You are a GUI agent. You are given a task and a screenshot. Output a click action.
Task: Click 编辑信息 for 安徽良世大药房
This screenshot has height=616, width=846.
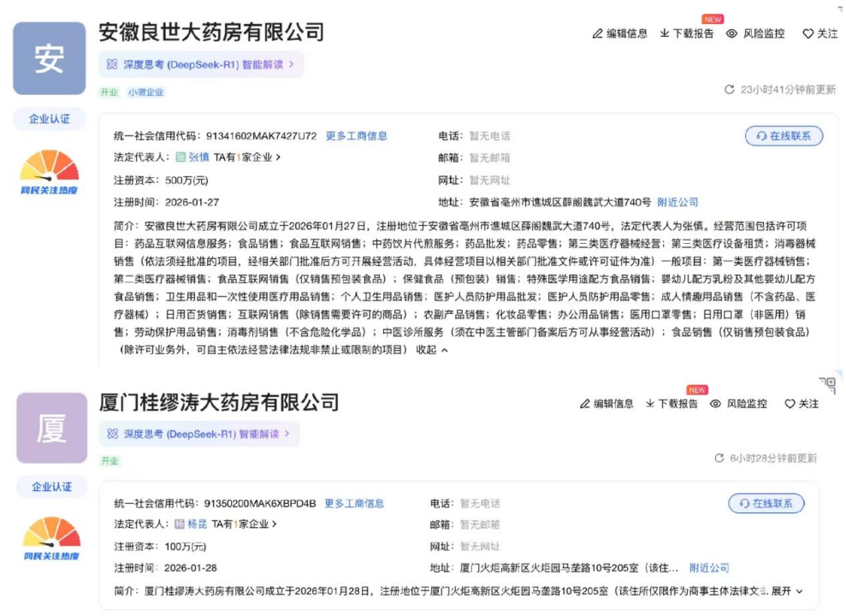tap(620, 34)
